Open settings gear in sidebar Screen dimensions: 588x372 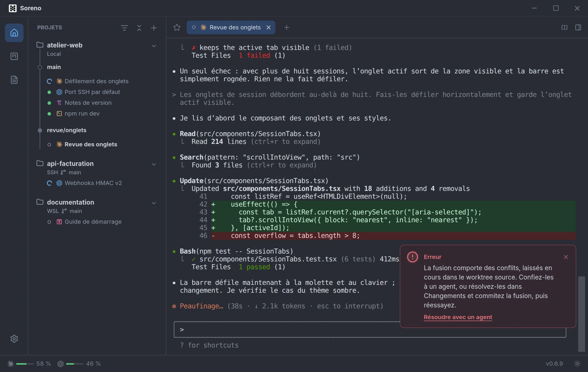pyautogui.click(x=14, y=338)
